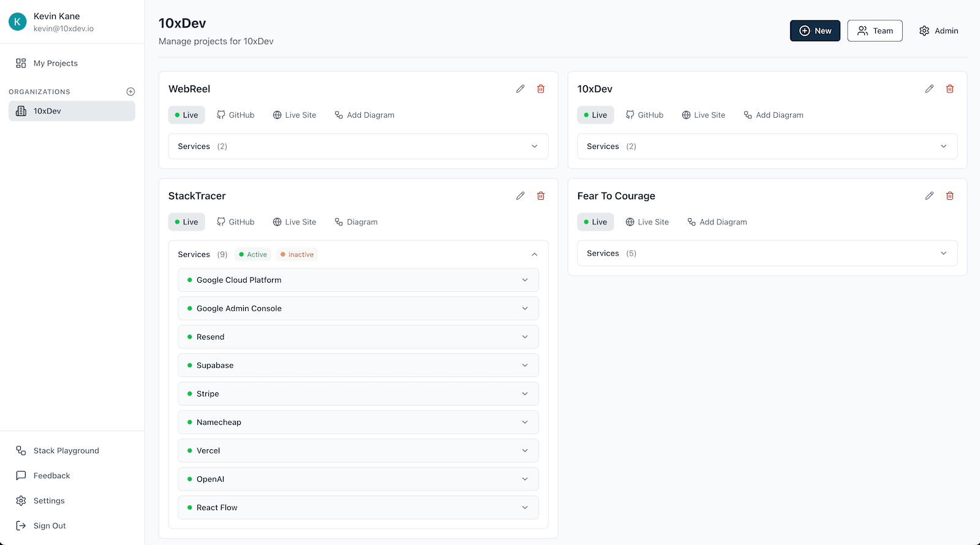The image size is (980, 545).
Task: Expand the Google Admin Console service
Action: [358, 308]
